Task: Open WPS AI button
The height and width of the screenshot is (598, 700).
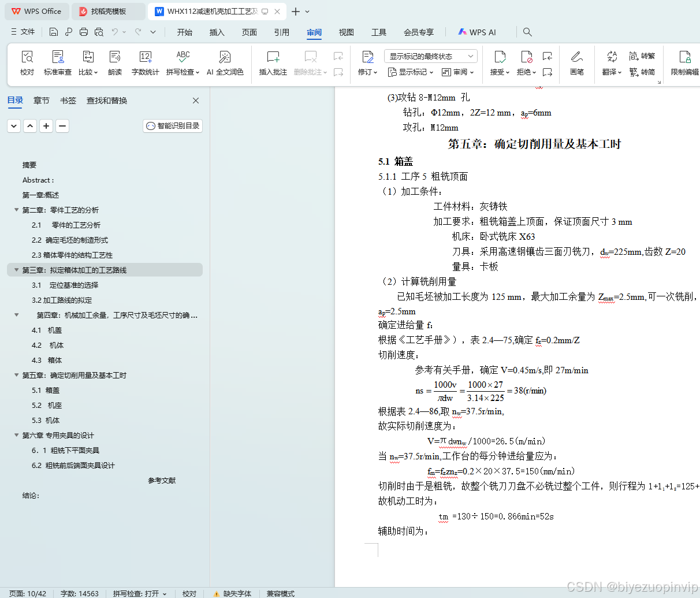Action: (477, 32)
